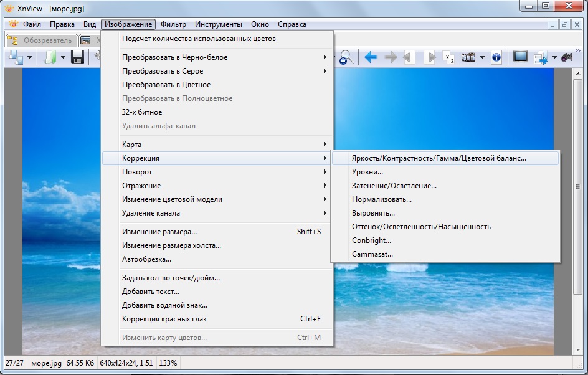Go to previous file with blue arrow

(371, 57)
